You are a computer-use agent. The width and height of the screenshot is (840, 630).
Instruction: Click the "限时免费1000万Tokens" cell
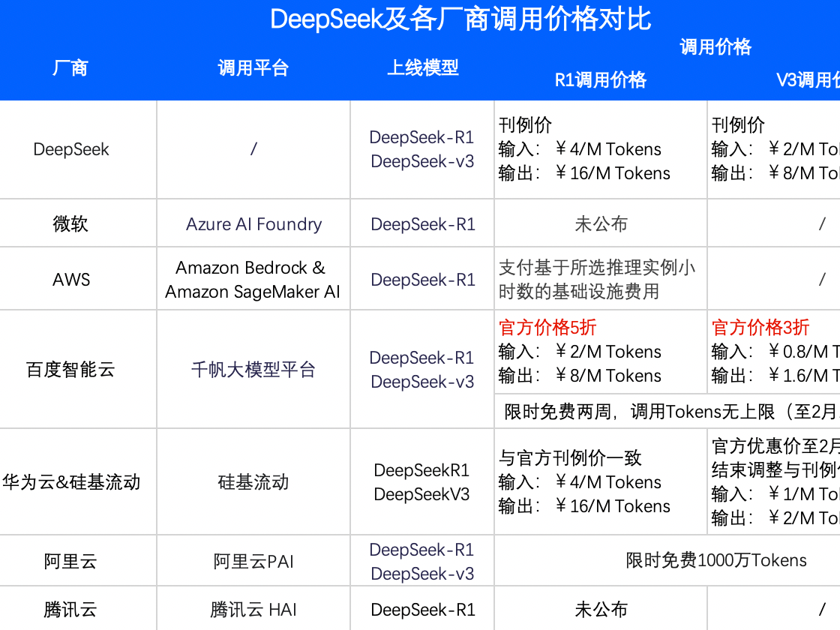tap(716, 560)
